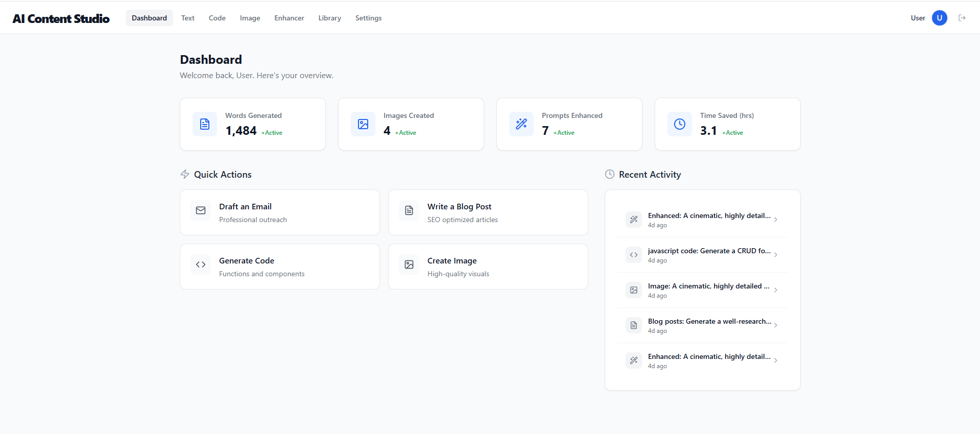
Task: Click the AI Content Studio logo
Action: click(x=61, y=18)
